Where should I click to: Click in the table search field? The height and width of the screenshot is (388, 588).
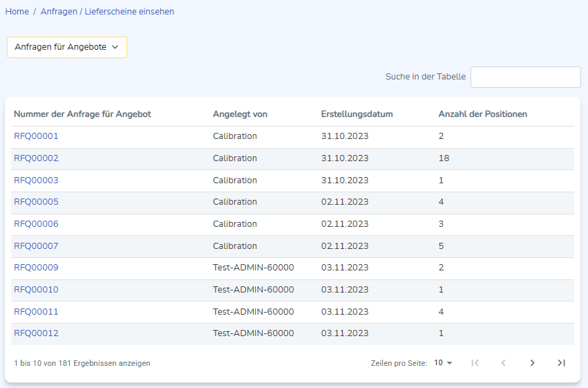pyautogui.click(x=525, y=77)
